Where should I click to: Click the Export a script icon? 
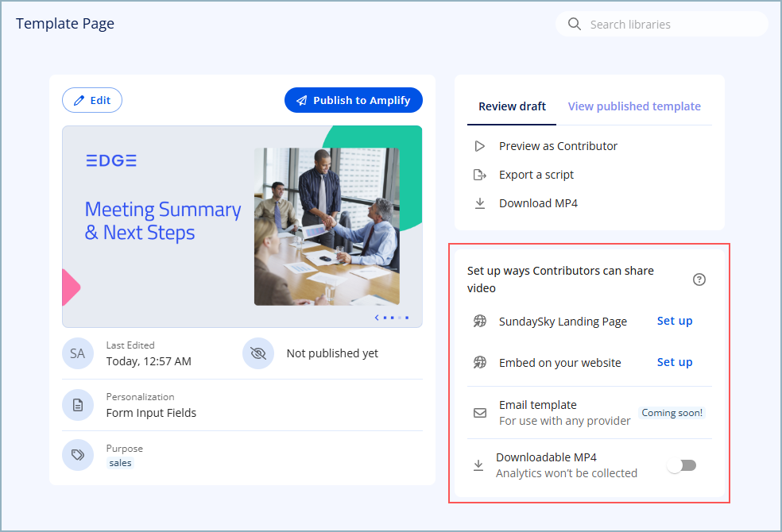[480, 175]
